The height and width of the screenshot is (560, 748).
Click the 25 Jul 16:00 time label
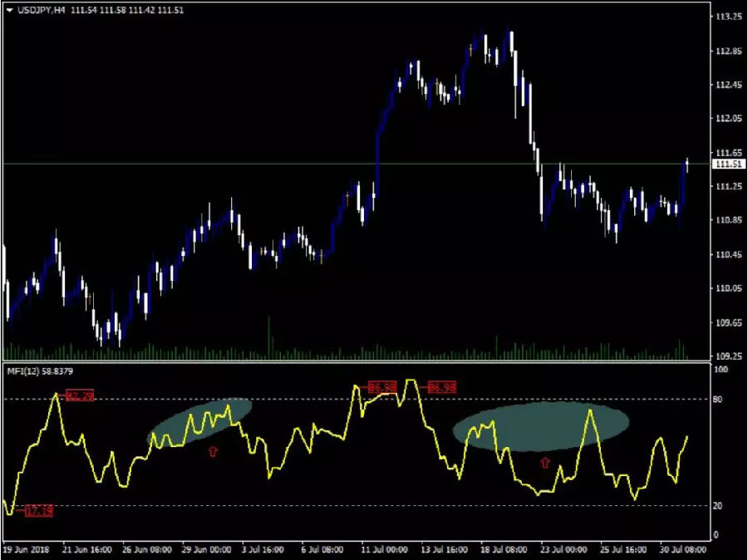point(623,549)
